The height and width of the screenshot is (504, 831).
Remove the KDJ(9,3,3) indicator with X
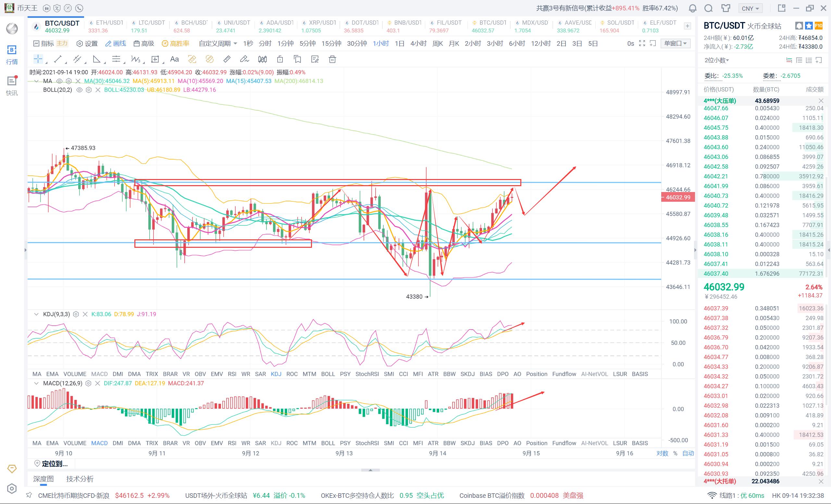coord(85,314)
